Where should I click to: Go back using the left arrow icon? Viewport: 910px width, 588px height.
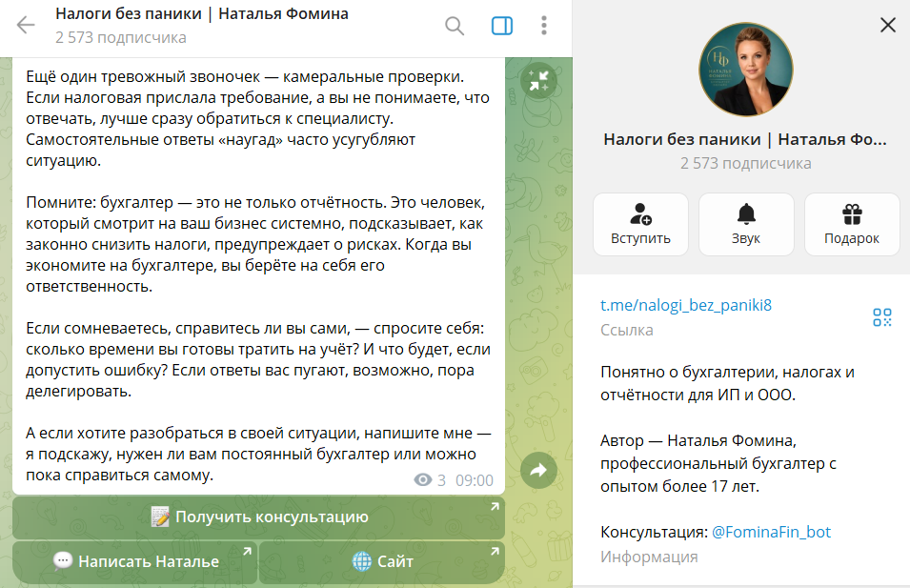[x=26, y=25]
